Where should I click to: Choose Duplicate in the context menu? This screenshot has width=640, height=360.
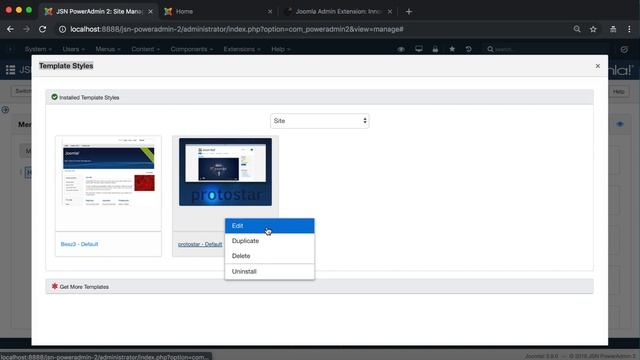269,241
